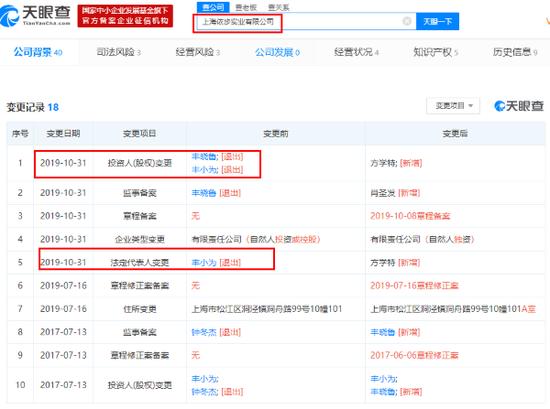Select the 公司背景 tab
This screenshot has height=409, width=550.
(38, 52)
